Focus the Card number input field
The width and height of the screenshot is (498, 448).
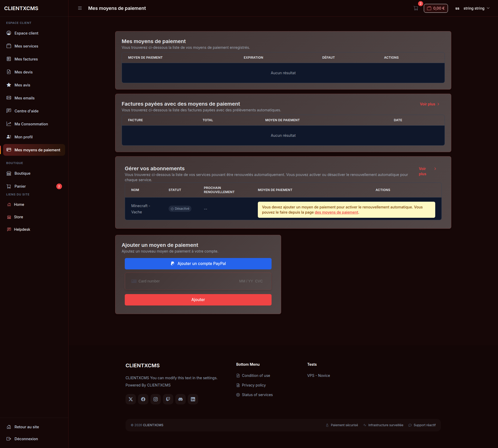click(198, 281)
